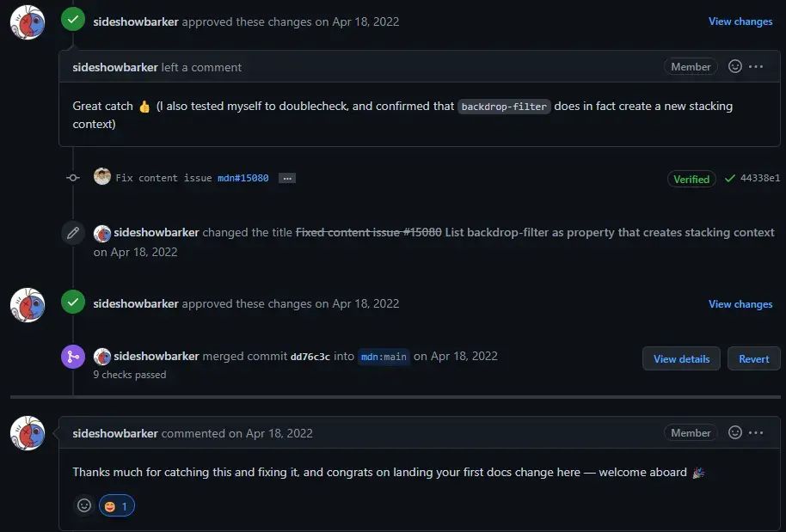Open the first View changes link
Viewport: 786px width, 532px height.
[x=740, y=21]
